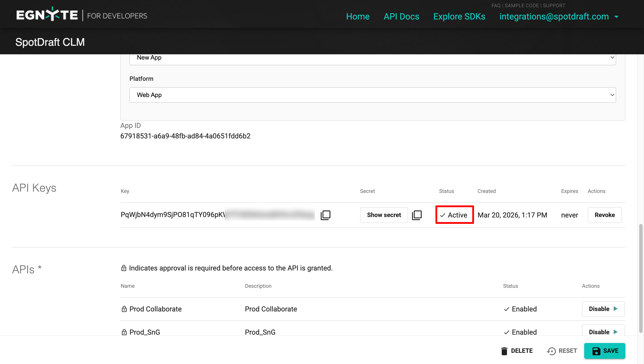Copy the secret using its copy icon
Screen dimensions: 644x364
(417, 215)
